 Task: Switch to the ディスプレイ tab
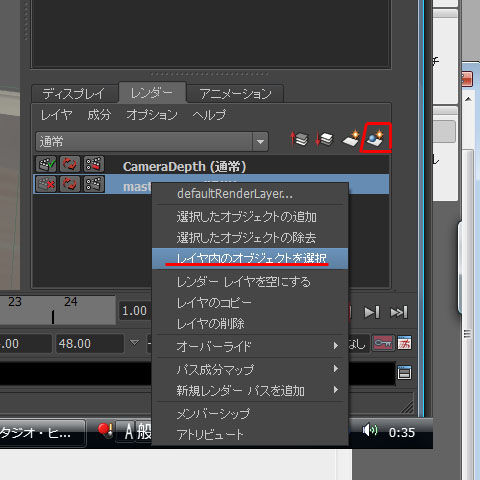(x=74, y=94)
